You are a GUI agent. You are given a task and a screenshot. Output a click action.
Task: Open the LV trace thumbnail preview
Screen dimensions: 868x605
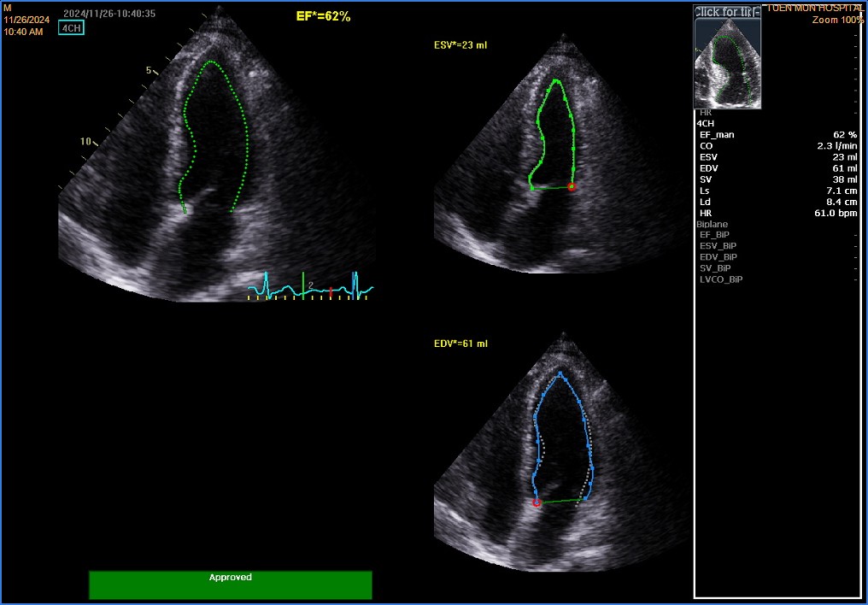[x=727, y=63]
